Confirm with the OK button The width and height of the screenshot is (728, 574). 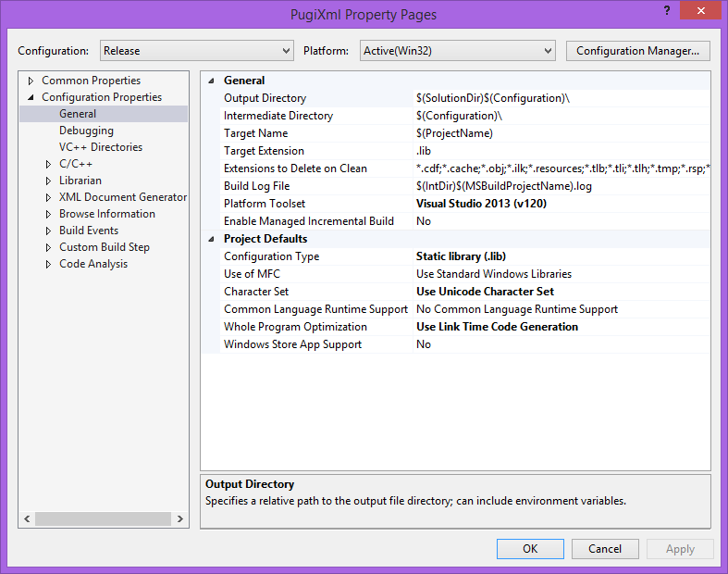(530, 549)
